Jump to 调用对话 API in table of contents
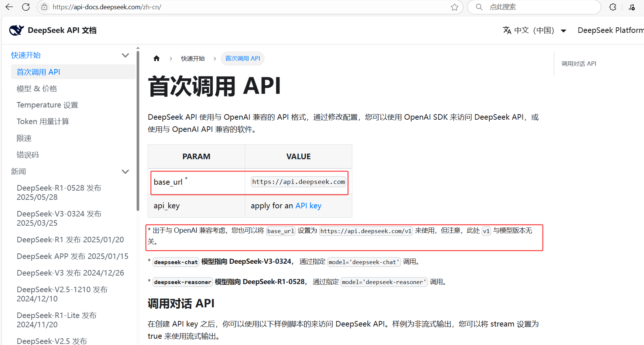 (579, 64)
